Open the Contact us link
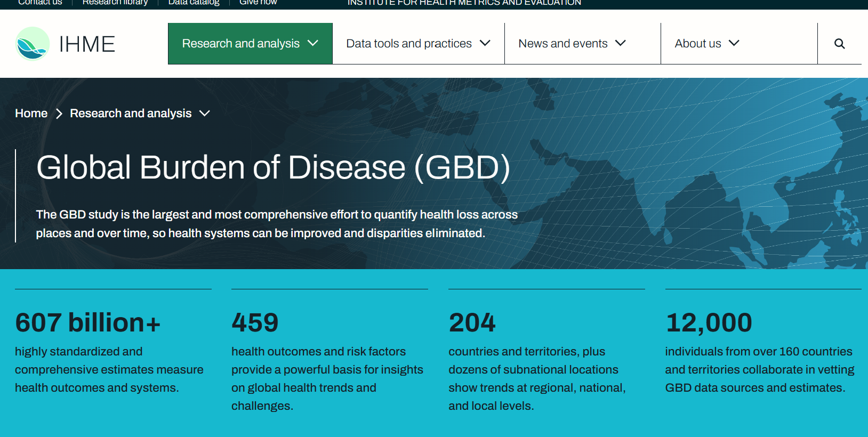This screenshot has height=437, width=868. pyautogui.click(x=40, y=3)
